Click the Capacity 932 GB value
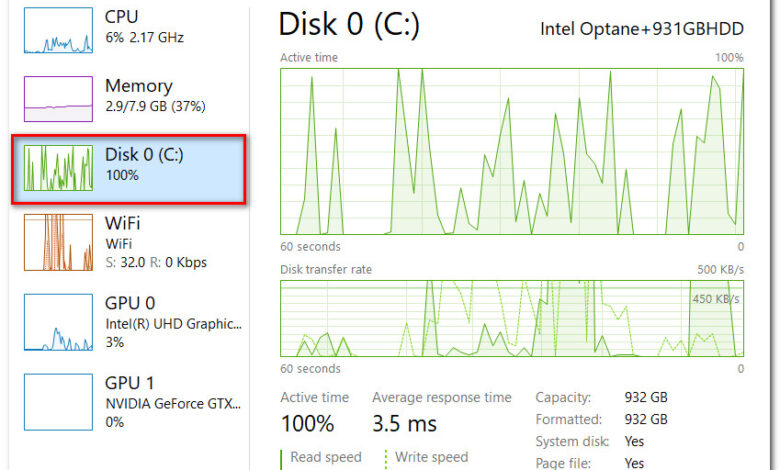The height and width of the screenshot is (470, 780). (x=644, y=397)
